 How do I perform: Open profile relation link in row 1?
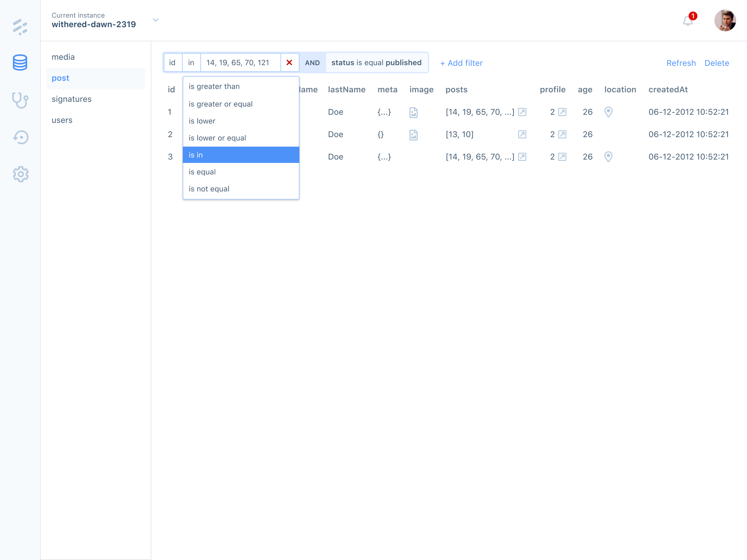[562, 112]
